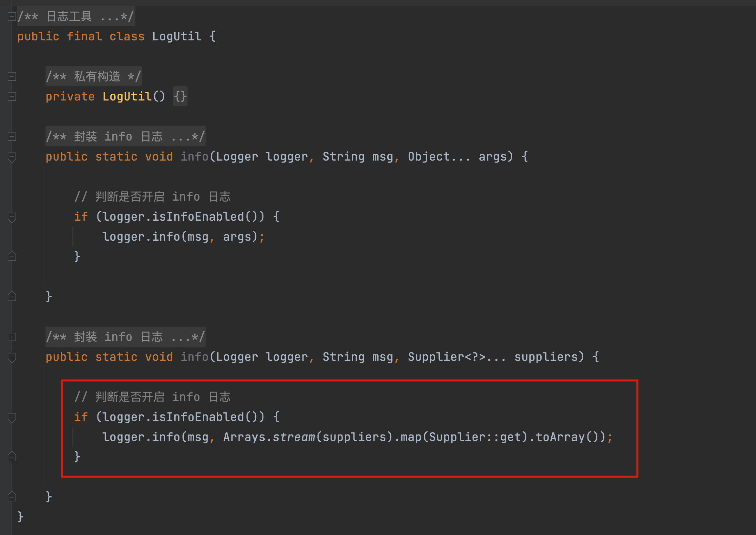The height and width of the screenshot is (535, 756).
Task: Click 'Supplier::get' method reference
Action: coord(475,437)
